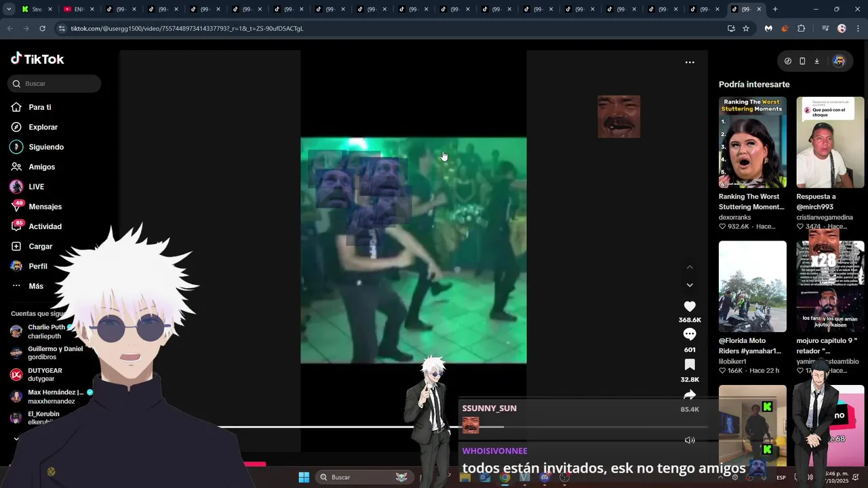Click the video progress bar
This screenshot has height=488, width=868.
[463, 427]
